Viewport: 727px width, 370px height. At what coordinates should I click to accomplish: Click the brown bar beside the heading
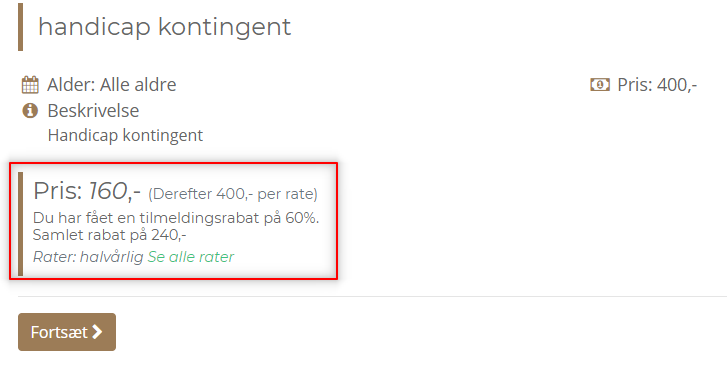pyautogui.click(x=20, y=27)
